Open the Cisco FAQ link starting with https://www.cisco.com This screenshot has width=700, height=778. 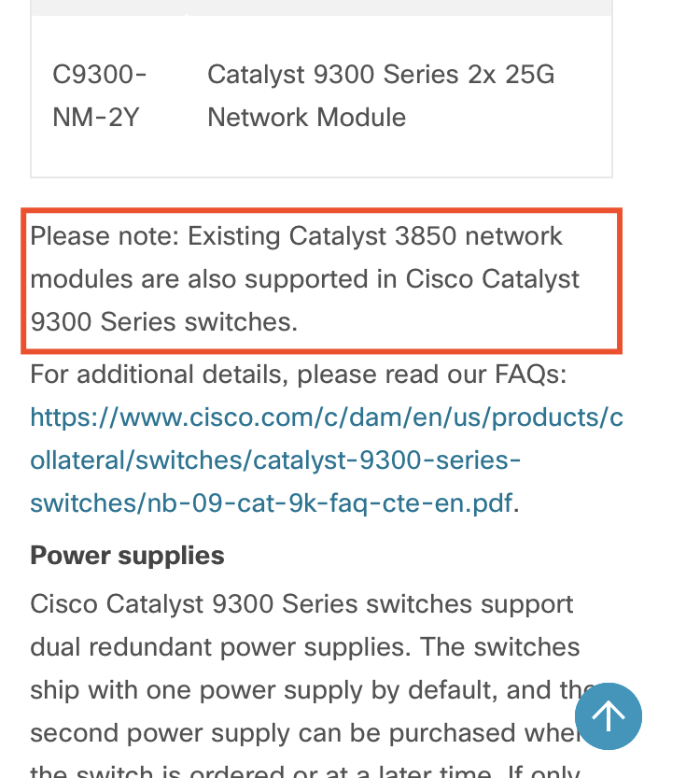click(326, 417)
